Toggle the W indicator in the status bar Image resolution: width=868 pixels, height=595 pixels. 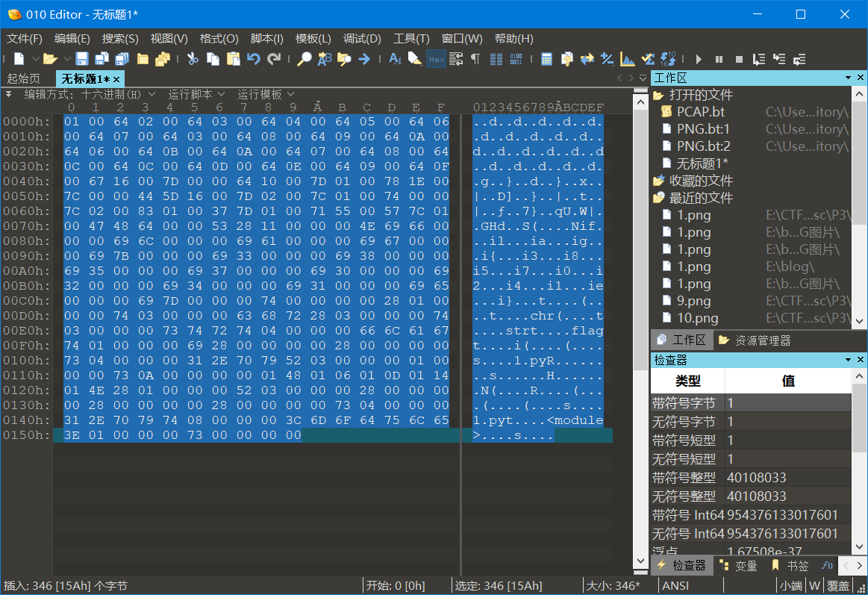[814, 585]
